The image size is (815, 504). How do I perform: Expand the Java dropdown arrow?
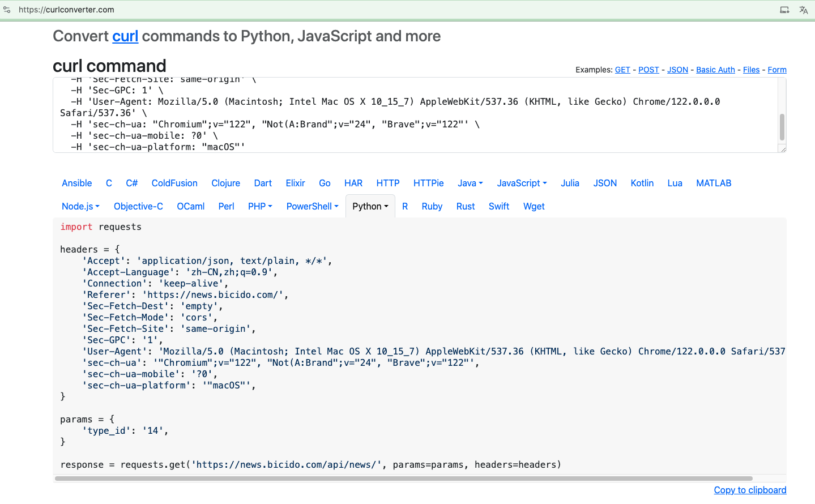pos(481,183)
